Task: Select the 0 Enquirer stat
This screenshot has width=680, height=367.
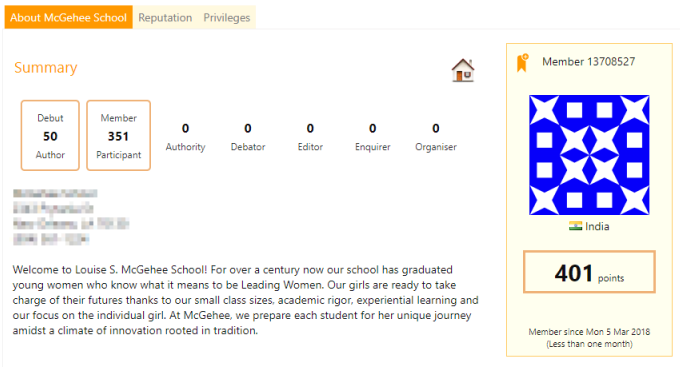Action: click(373, 137)
